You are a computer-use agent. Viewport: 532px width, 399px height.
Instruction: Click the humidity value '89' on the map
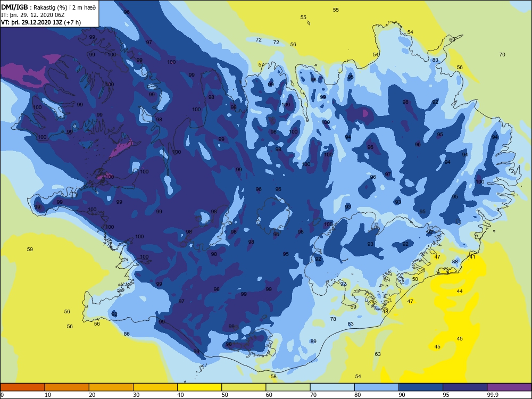point(313,342)
